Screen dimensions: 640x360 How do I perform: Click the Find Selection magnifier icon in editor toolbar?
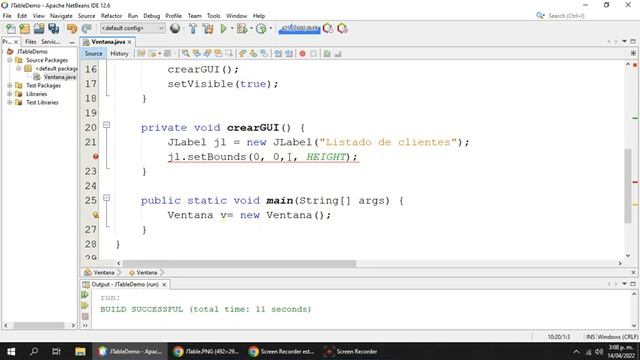click(185, 53)
